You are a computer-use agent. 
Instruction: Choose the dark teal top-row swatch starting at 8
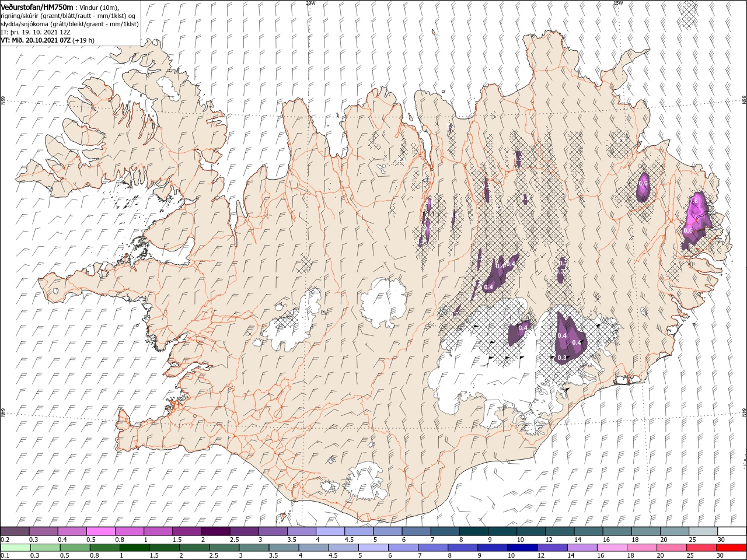click(473, 531)
